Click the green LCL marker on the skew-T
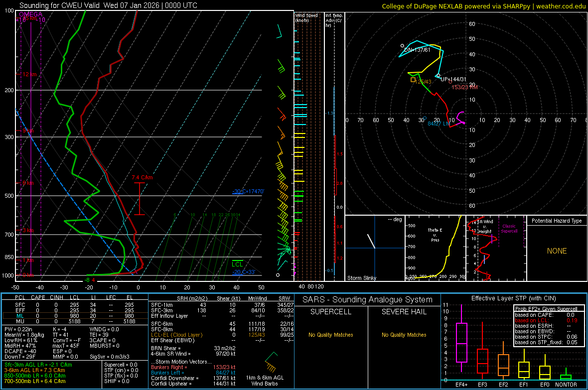 click(x=237, y=264)
